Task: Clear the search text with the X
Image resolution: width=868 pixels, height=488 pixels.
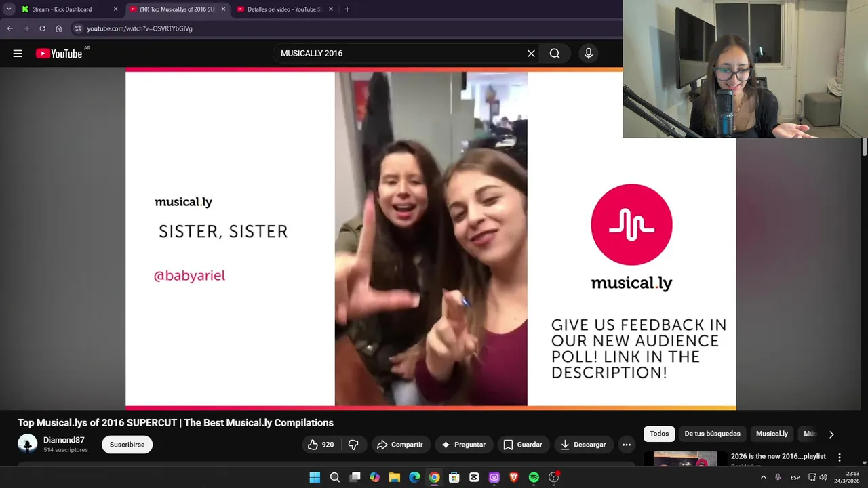Action: [531, 53]
